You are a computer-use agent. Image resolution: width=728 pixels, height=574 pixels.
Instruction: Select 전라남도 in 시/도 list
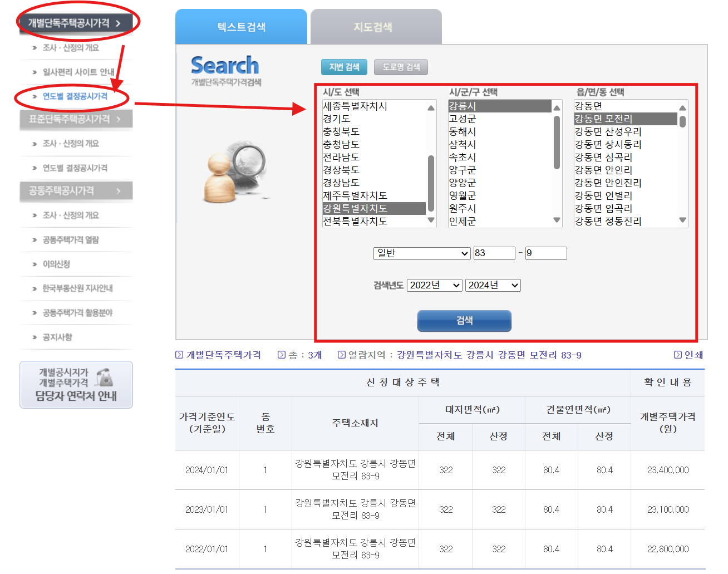click(374, 157)
